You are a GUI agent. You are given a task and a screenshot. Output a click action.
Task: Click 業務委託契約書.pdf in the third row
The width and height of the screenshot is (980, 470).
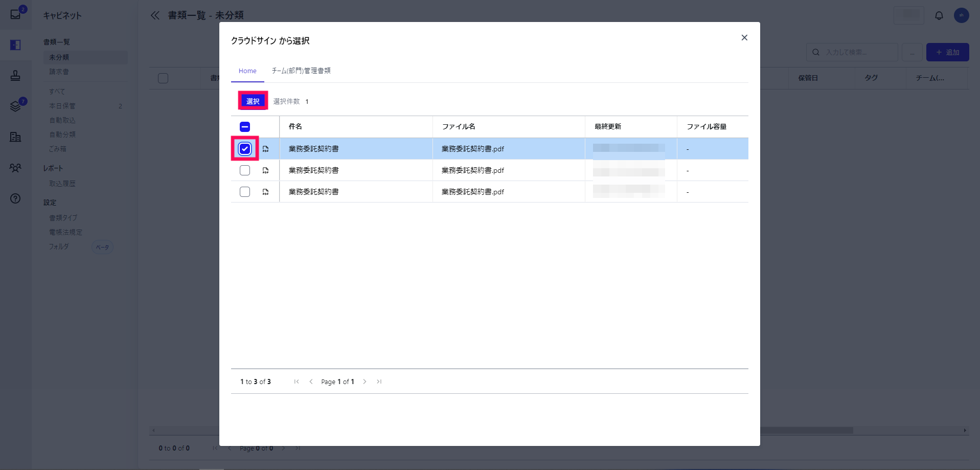(x=473, y=192)
